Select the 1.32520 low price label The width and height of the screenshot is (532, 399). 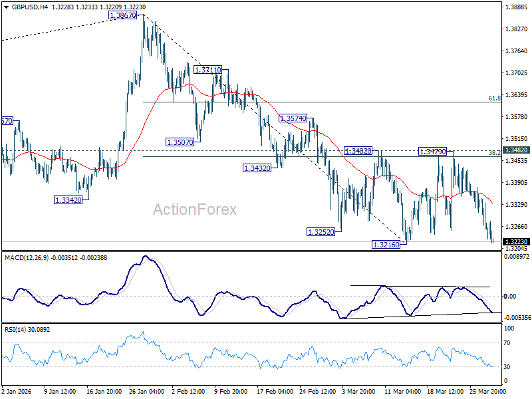click(321, 232)
